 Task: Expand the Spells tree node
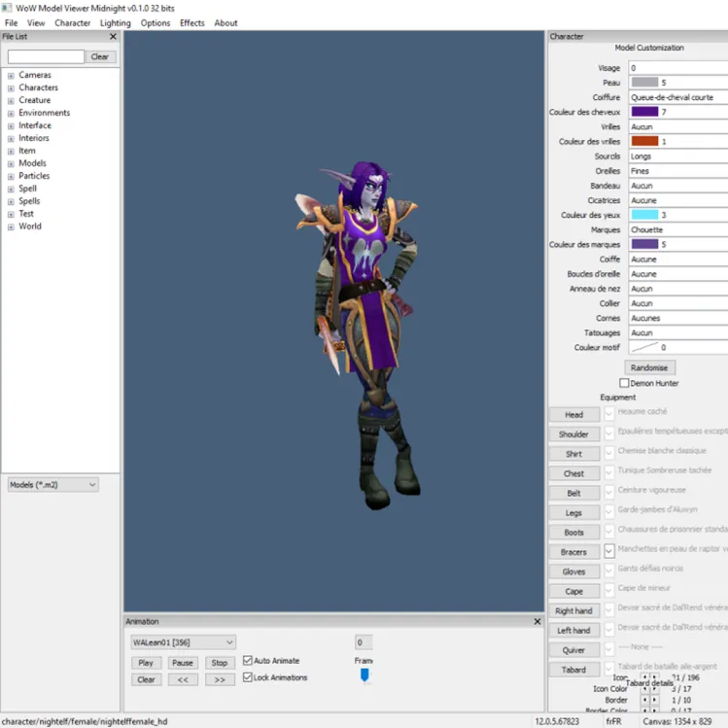tap(11, 201)
